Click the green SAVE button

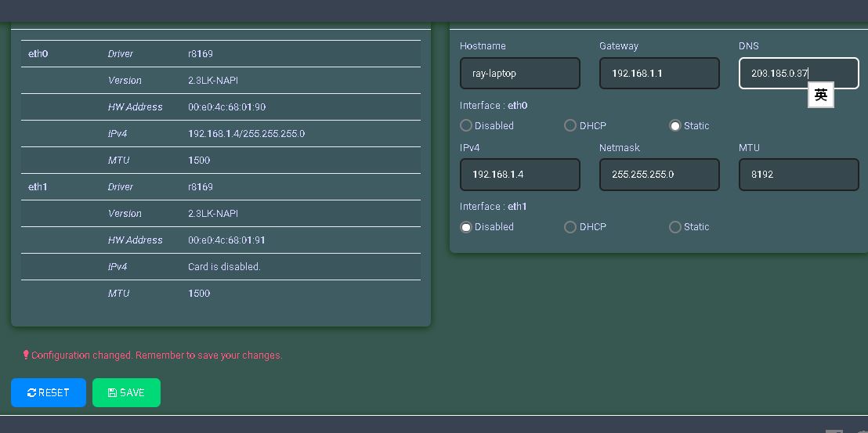click(126, 392)
